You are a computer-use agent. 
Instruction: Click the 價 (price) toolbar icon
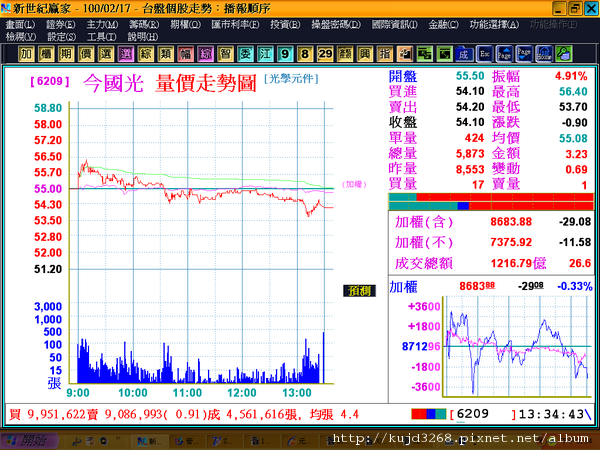coord(86,54)
